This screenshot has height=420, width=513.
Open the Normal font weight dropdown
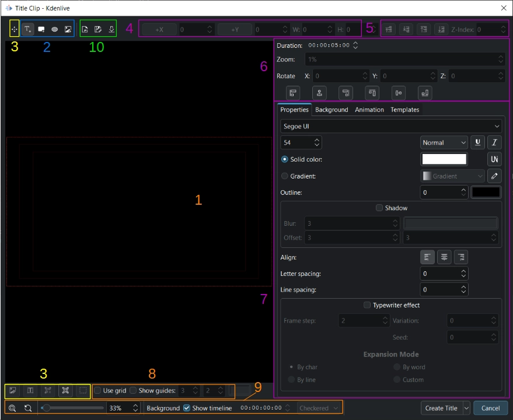[x=443, y=142]
